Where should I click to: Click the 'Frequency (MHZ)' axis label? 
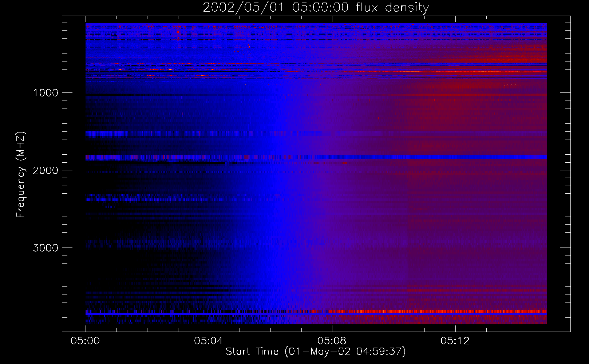point(21,175)
